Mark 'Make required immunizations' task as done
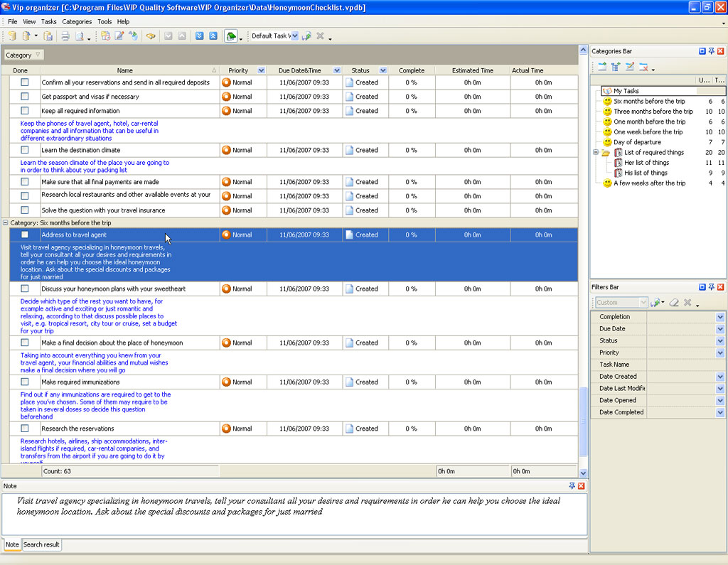 coord(25,382)
